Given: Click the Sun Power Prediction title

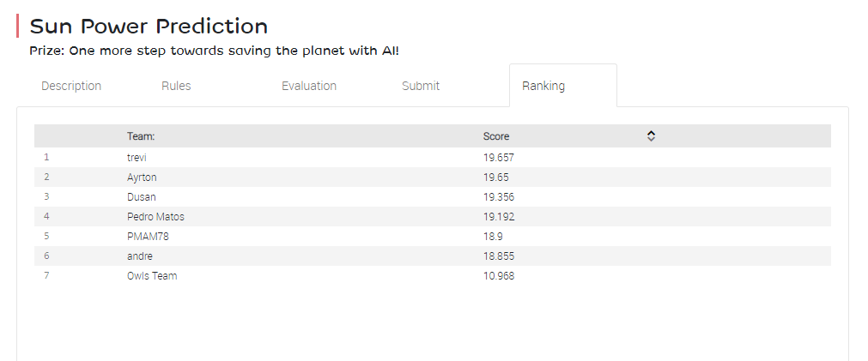Looking at the screenshot, I should pyautogui.click(x=149, y=27).
